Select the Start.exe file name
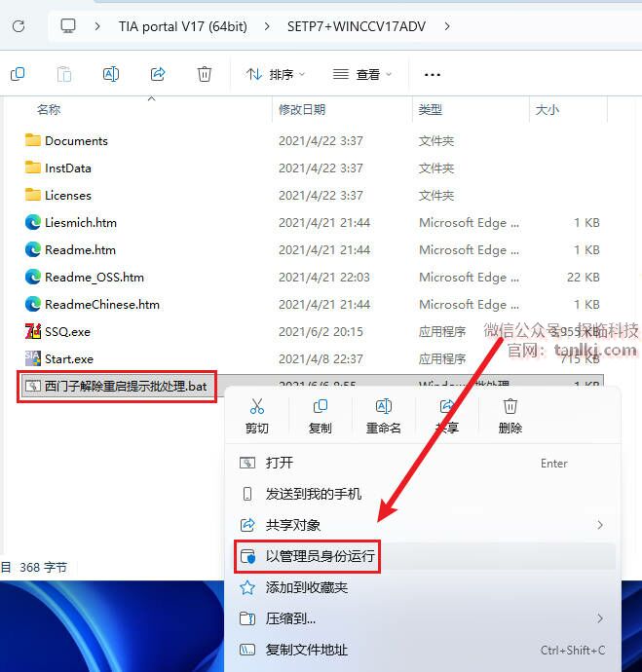642x672 pixels. click(69, 359)
